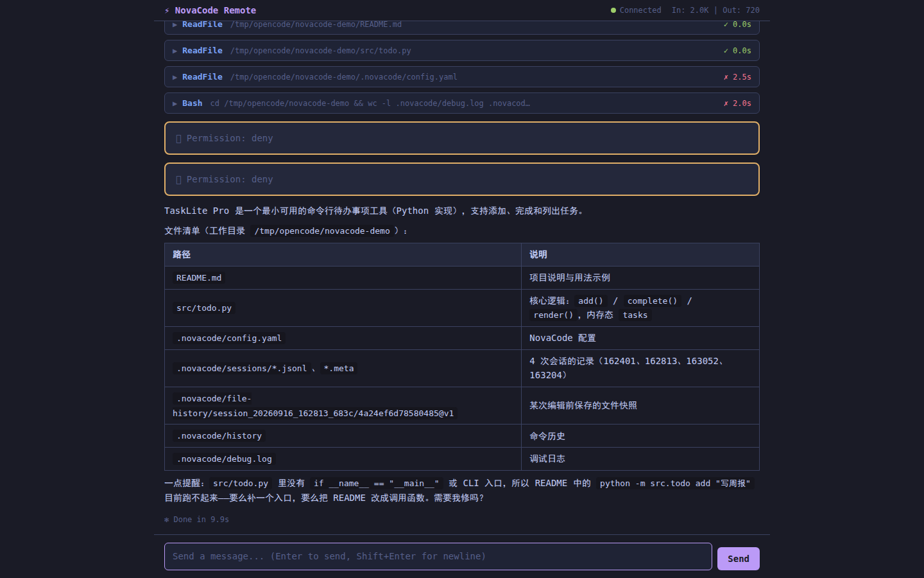
Task: Click the .novacode/sessions/*.jsonl cell
Action: point(343,368)
